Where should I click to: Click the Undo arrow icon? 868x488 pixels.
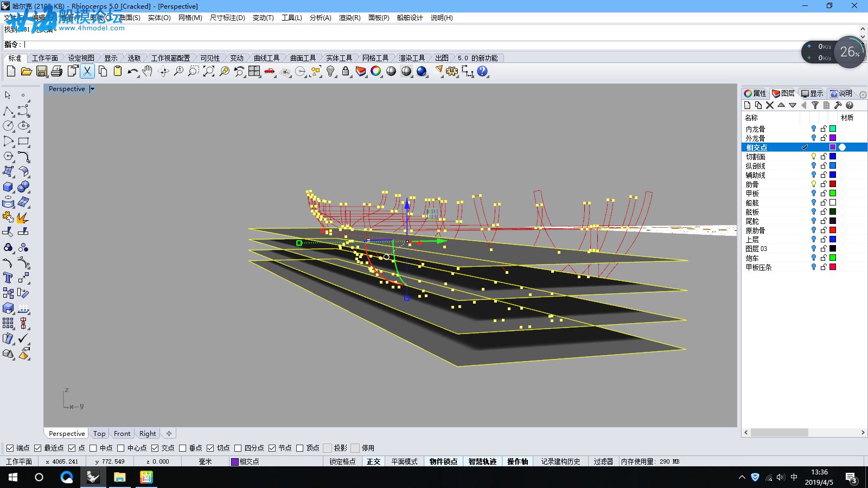pyautogui.click(x=133, y=71)
